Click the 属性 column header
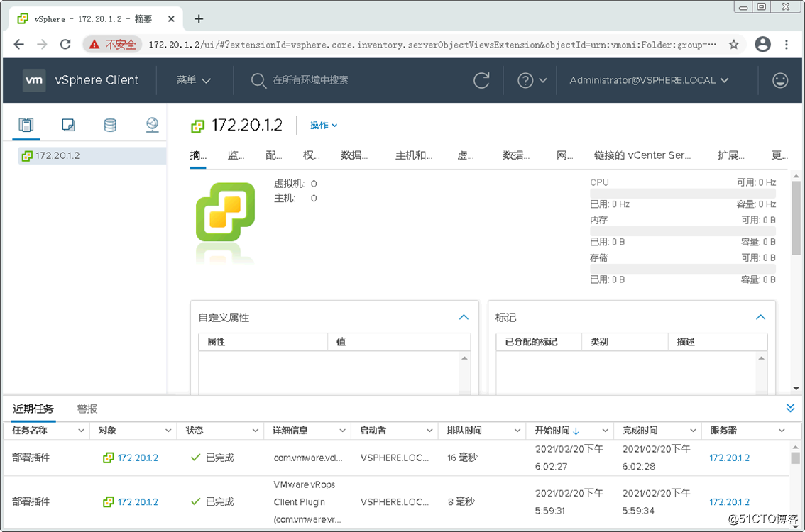 click(263, 342)
